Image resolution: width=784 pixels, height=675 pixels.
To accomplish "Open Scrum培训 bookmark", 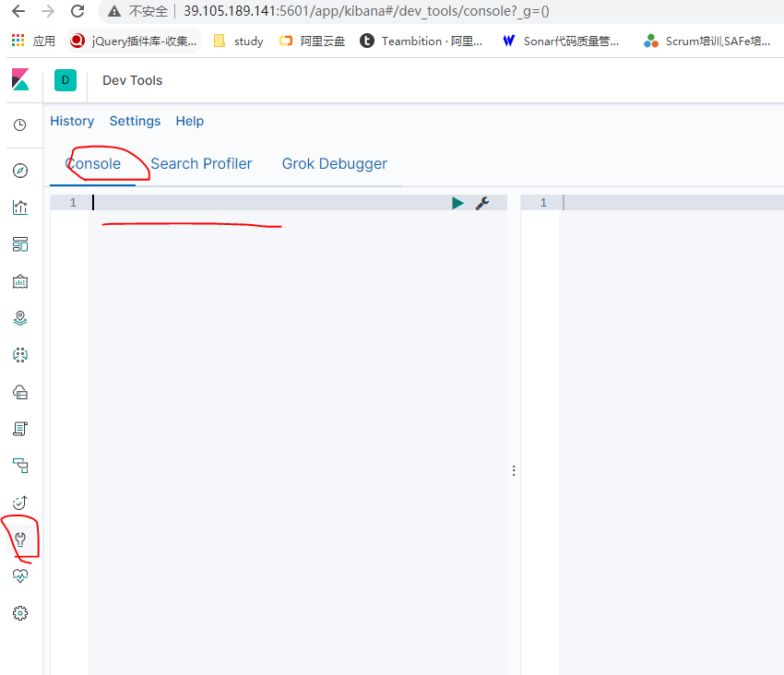I will [x=707, y=41].
